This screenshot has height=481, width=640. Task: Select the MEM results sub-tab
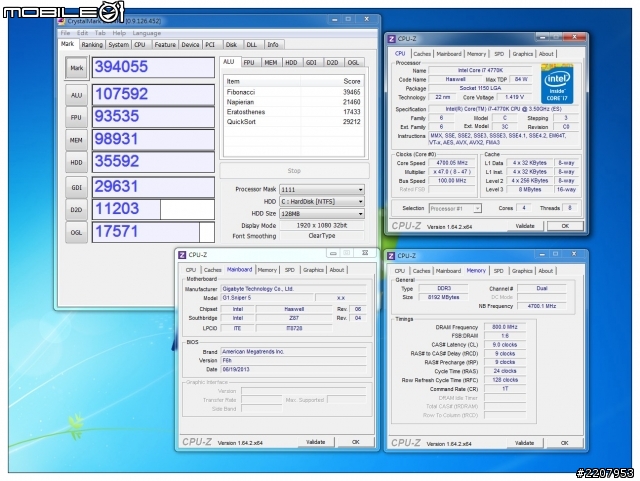click(x=271, y=62)
